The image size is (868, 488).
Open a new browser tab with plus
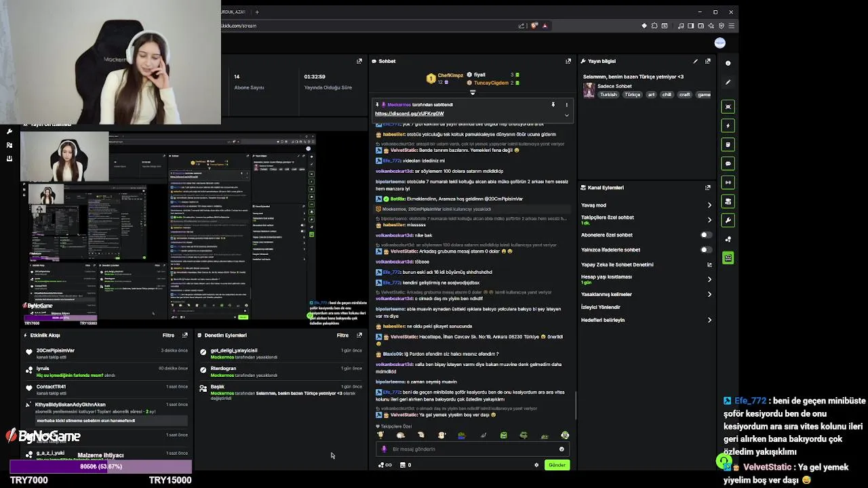pyautogui.click(x=257, y=12)
